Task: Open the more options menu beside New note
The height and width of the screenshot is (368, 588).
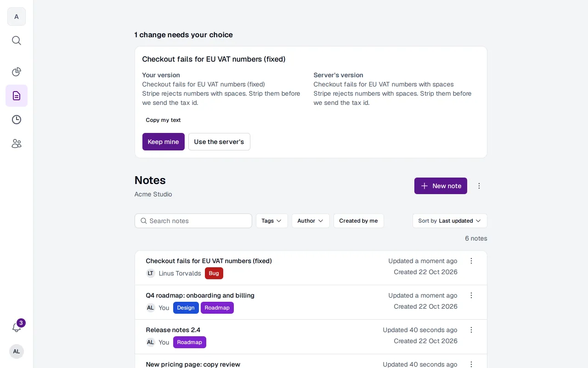Action: (x=479, y=186)
